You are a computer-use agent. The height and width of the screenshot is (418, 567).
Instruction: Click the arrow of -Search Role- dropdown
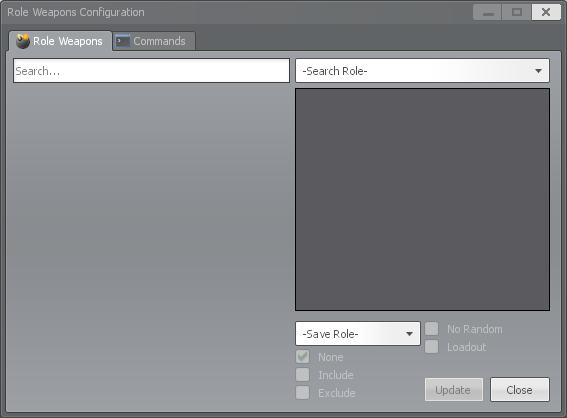[x=538, y=71]
